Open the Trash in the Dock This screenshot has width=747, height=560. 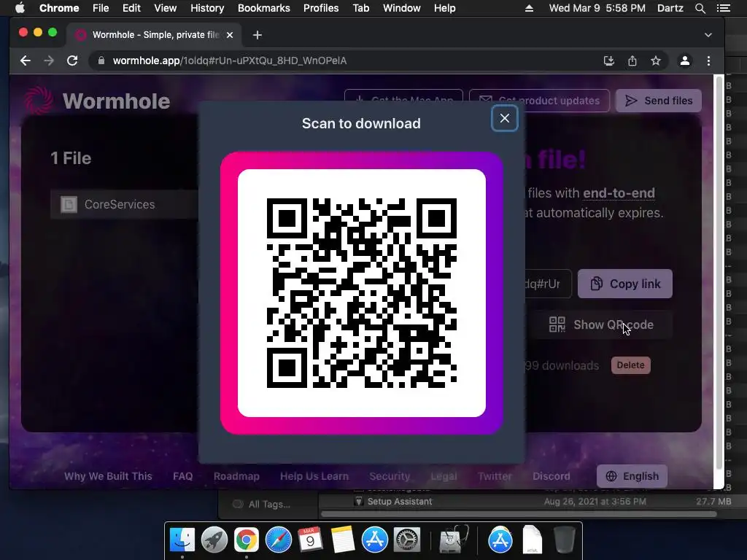(565, 540)
